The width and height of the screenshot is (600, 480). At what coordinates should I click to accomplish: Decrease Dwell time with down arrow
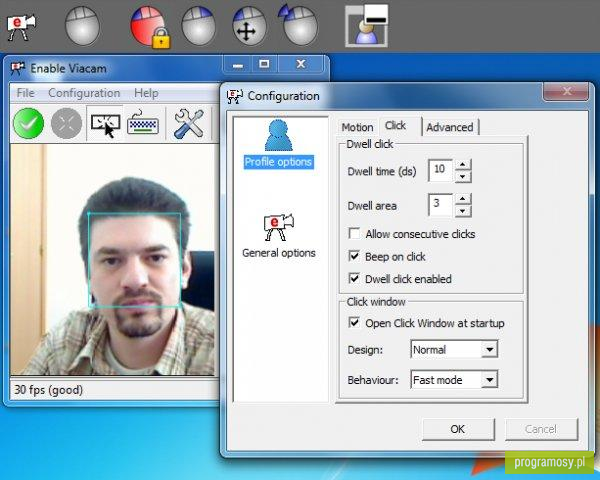pos(463,176)
